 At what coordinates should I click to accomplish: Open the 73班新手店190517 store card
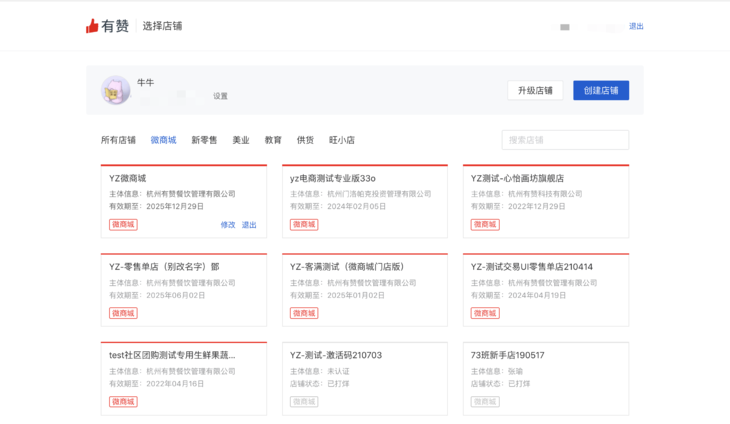click(545, 377)
